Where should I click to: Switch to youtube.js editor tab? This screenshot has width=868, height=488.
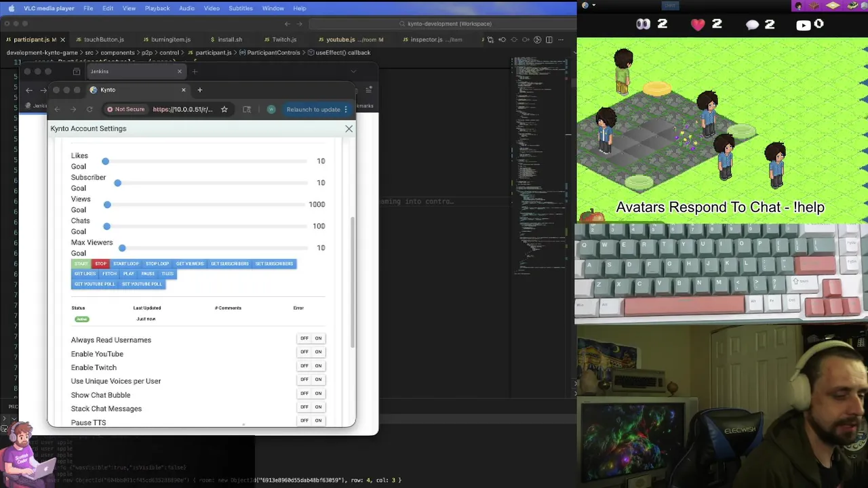[x=351, y=39]
